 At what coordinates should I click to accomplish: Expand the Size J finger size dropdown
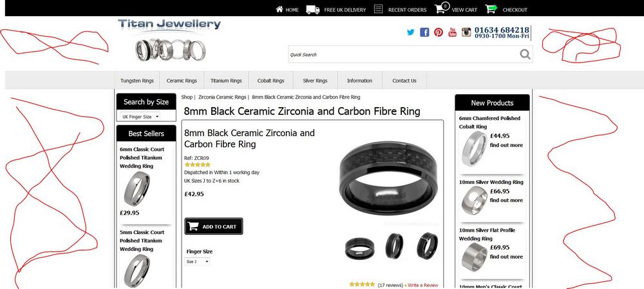pos(197,261)
